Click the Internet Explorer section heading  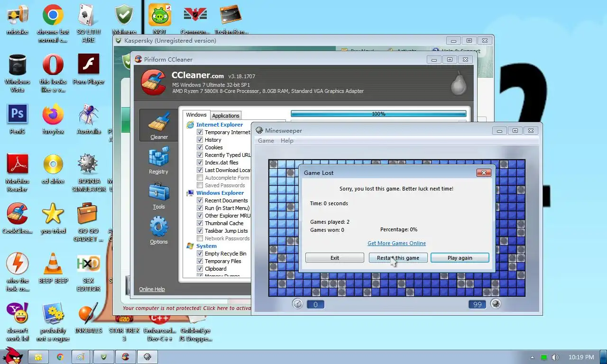[220, 125]
